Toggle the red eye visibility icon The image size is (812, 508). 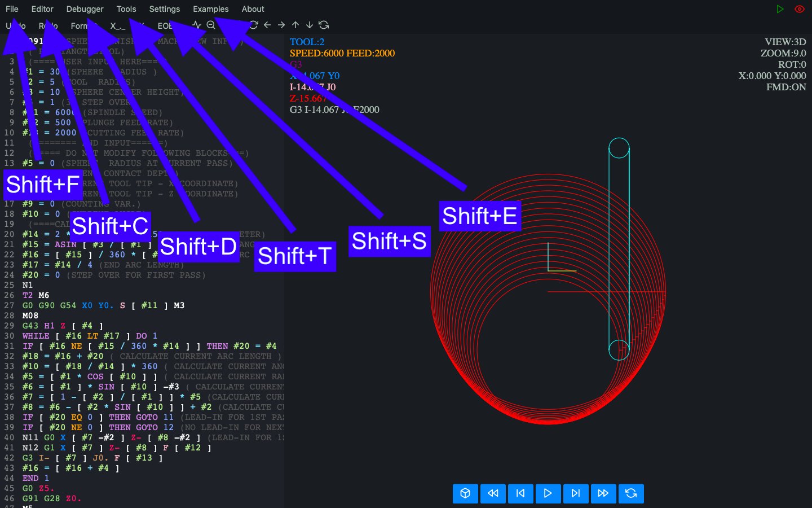(x=800, y=9)
